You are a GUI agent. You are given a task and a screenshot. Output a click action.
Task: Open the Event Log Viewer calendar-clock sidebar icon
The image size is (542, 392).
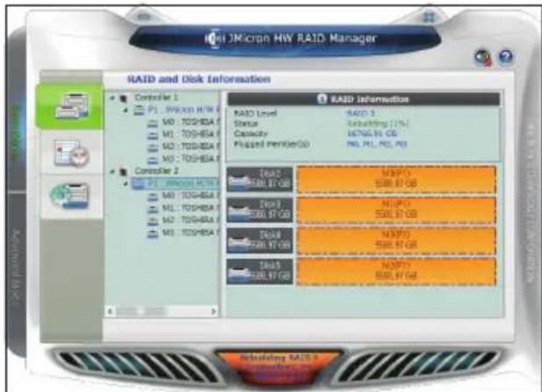point(71,153)
